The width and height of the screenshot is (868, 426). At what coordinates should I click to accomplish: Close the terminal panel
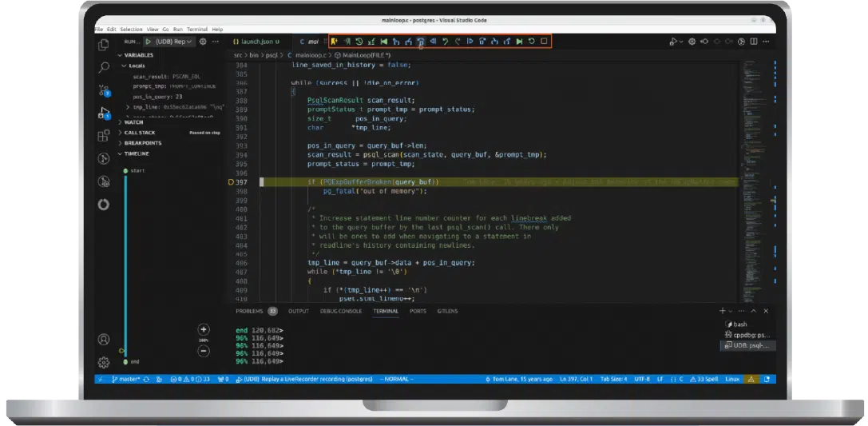(x=766, y=312)
